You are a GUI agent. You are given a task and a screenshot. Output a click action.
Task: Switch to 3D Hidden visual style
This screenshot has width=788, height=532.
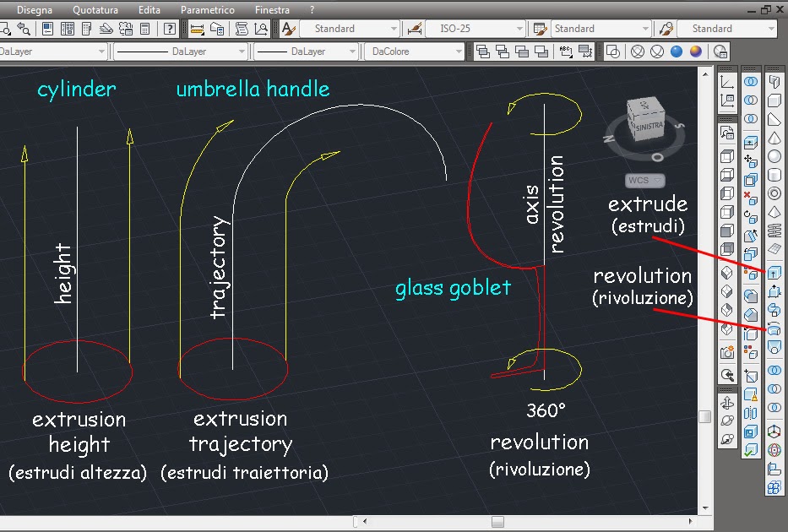coord(657,52)
